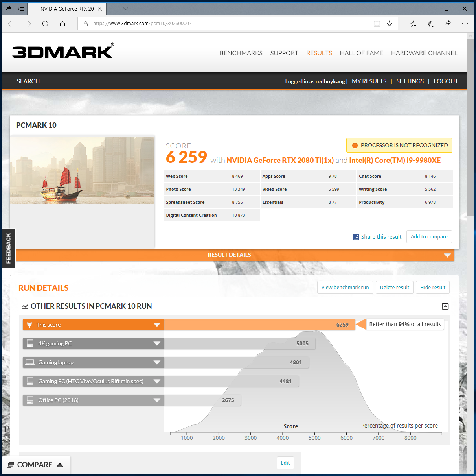Set these tabs aside icon
The image size is (476, 476).
pyautogui.click(x=21, y=9)
